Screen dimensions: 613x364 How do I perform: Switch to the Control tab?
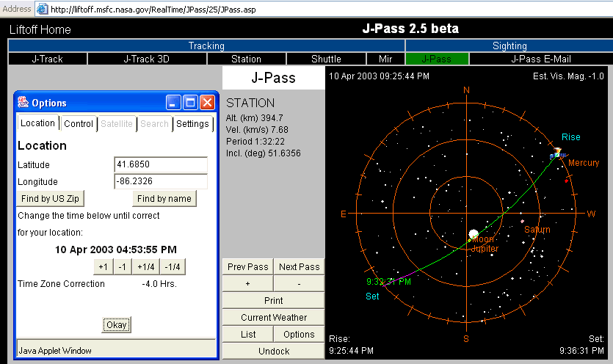click(x=79, y=124)
